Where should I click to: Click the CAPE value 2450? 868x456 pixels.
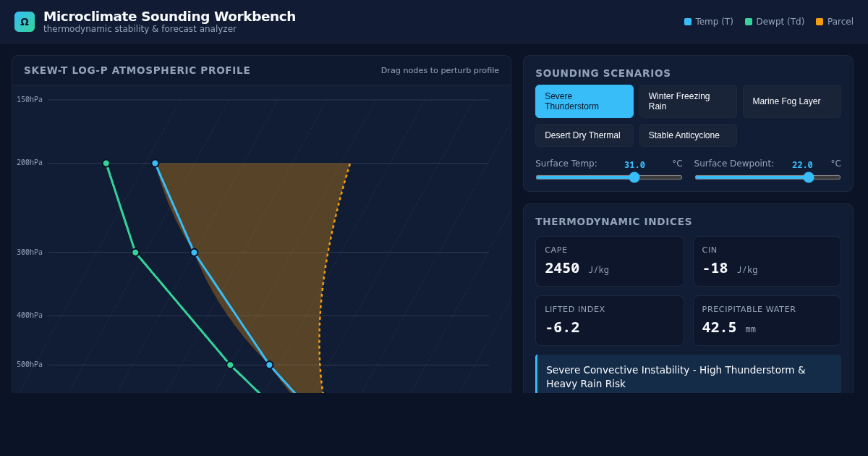pyautogui.click(x=562, y=269)
